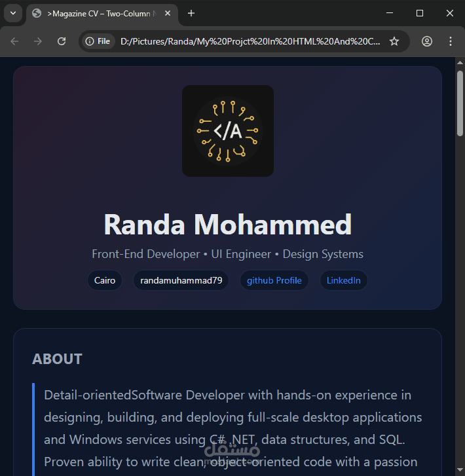
Task: Open the tab search dropdown chevron
Action: pos(13,13)
